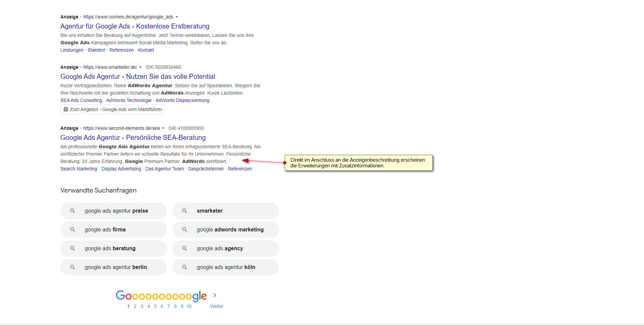Select related search 'google ads agentur köln'
This screenshot has width=644, height=325.
click(x=226, y=267)
